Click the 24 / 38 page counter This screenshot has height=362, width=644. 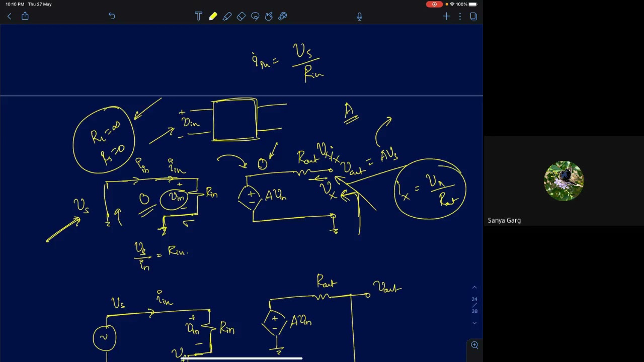pos(474,305)
